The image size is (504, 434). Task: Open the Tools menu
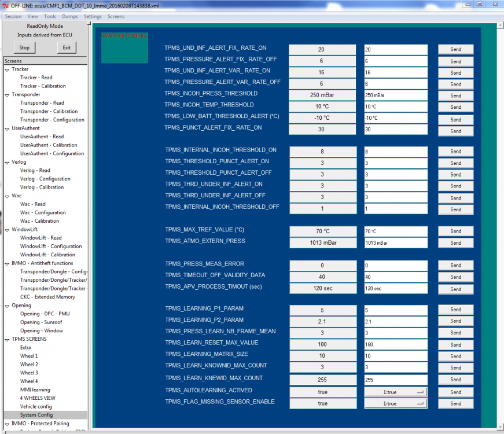[x=50, y=16]
